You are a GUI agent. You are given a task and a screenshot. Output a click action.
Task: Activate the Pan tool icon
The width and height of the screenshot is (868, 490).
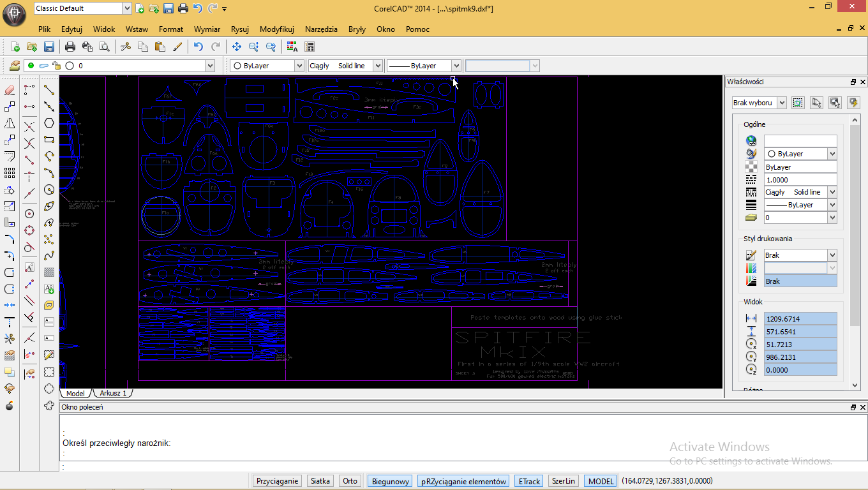point(236,47)
